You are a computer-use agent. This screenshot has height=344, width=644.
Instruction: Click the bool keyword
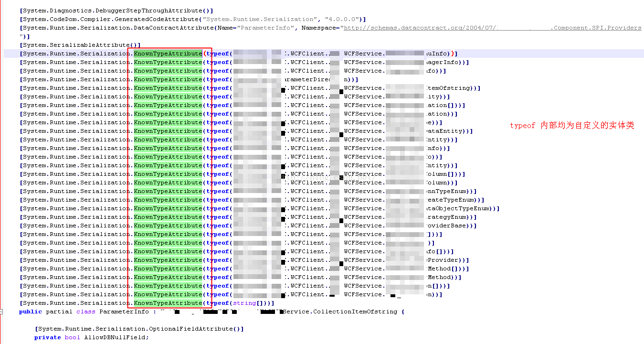point(73,337)
